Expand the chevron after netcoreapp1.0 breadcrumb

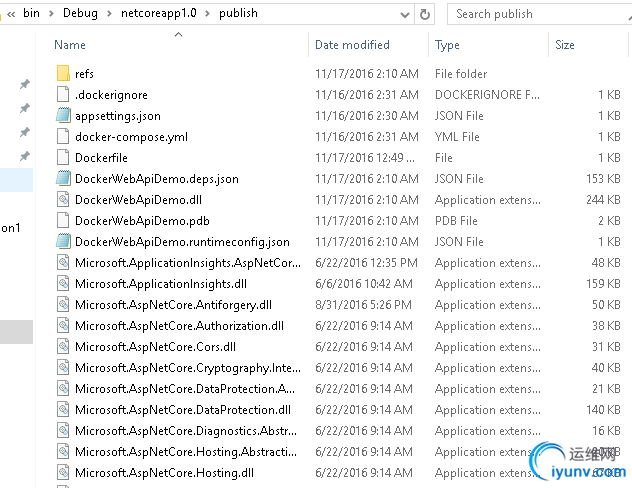tap(207, 14)
